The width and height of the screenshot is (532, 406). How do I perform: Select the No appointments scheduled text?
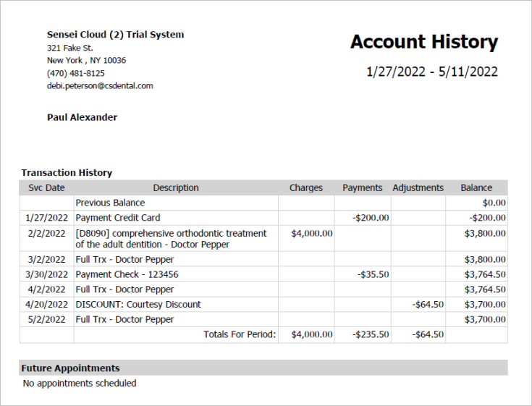[80, 384]
